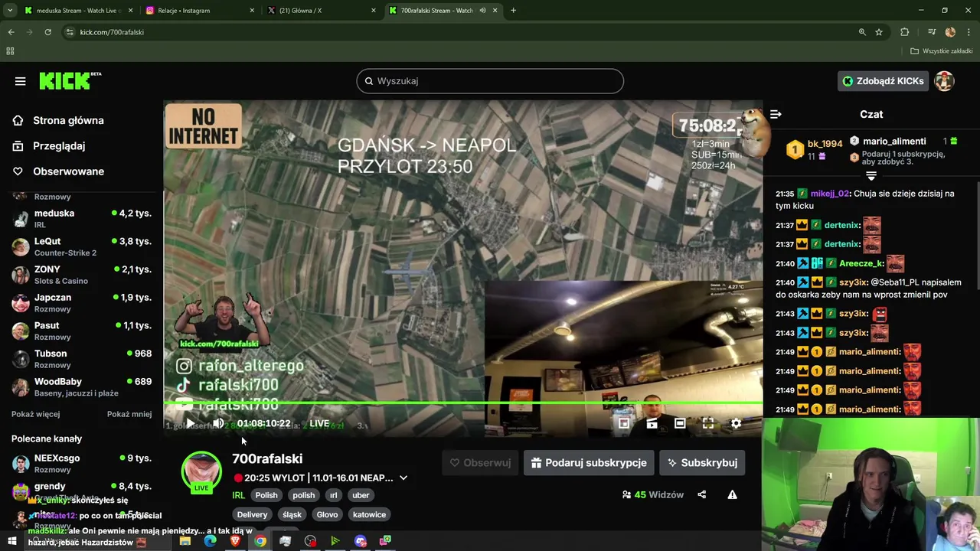Viewport: 980px width, 551px height.
Task: Go to Strona główna
Action: pos(58,120)
